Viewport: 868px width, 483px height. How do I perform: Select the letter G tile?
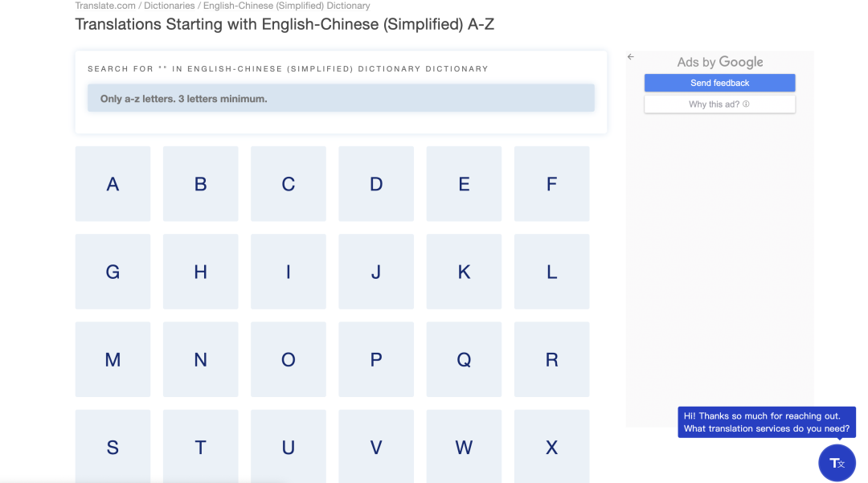113,272
